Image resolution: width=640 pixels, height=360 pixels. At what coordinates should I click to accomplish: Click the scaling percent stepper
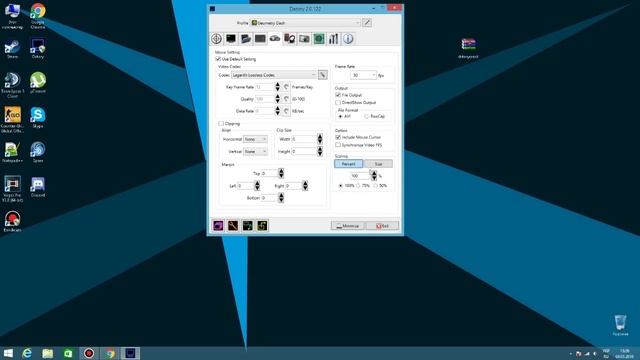[374, 176]
